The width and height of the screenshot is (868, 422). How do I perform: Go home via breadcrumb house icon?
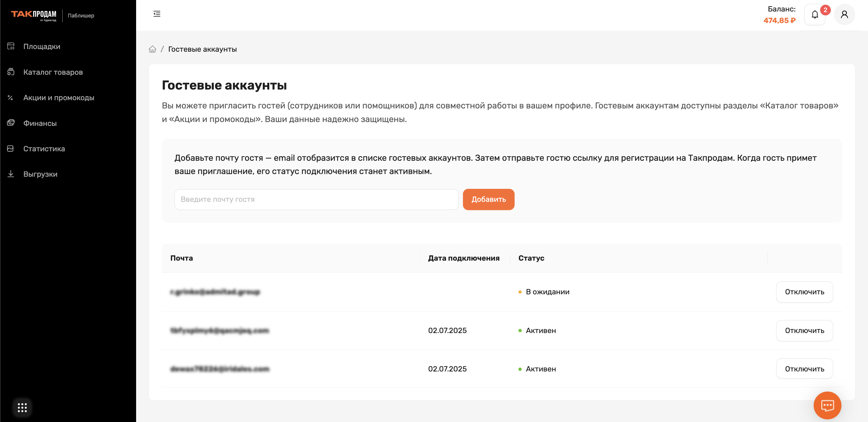152,49
